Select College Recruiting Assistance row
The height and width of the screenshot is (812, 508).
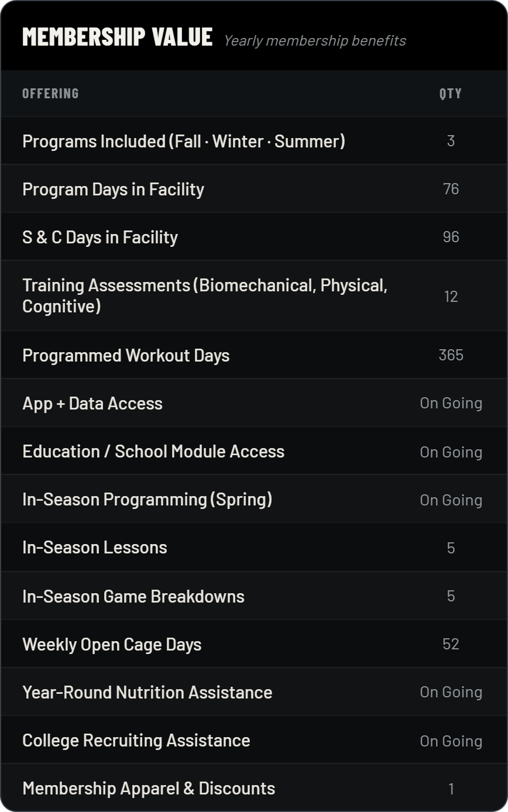click(254, 740)
